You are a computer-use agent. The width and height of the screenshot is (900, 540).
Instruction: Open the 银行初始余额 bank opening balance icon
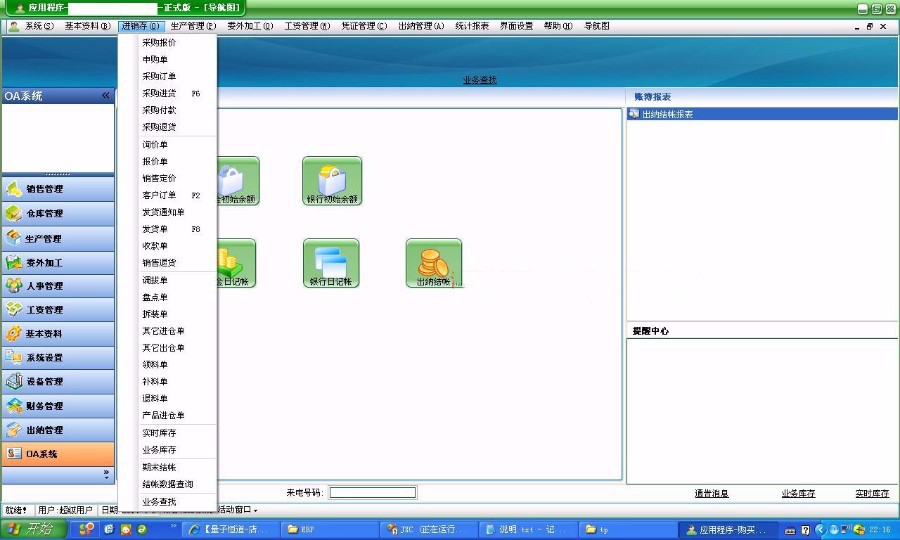(x=332, y=181)
